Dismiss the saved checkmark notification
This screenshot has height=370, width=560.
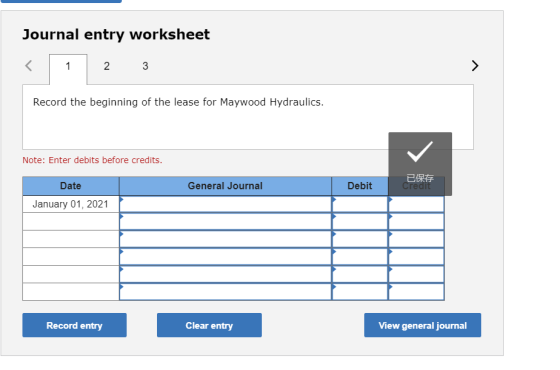coord(420,164)
